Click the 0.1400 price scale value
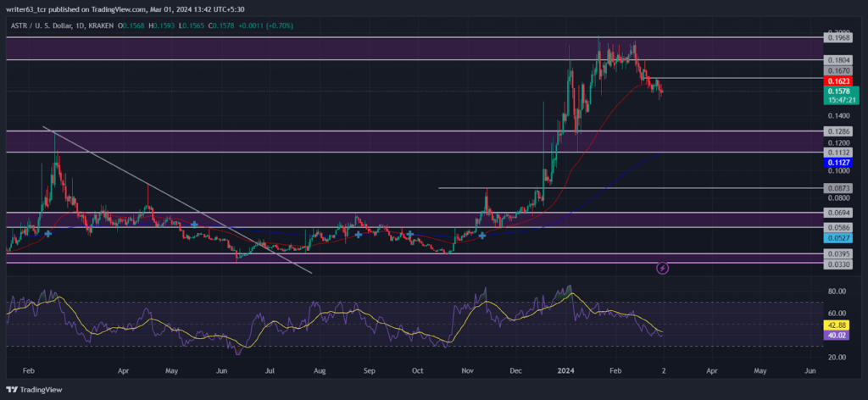 [x=838, y=115]
